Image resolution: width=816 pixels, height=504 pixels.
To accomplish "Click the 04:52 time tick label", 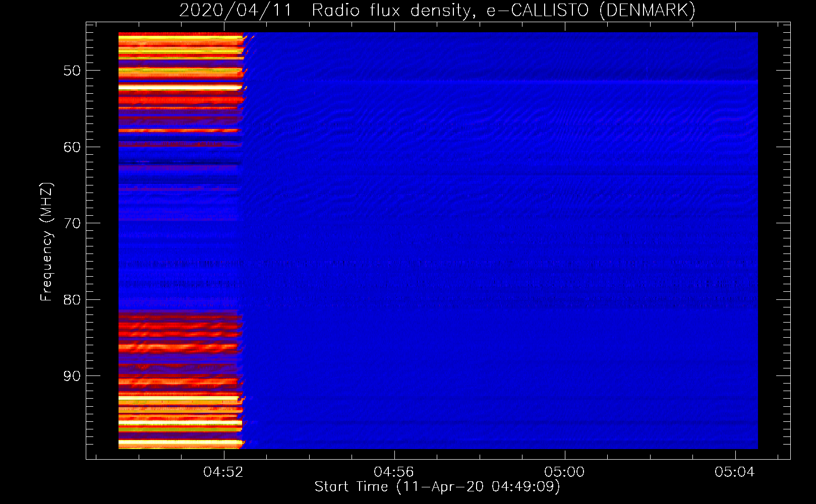I will pyautogui.click(x=223, y=472).
